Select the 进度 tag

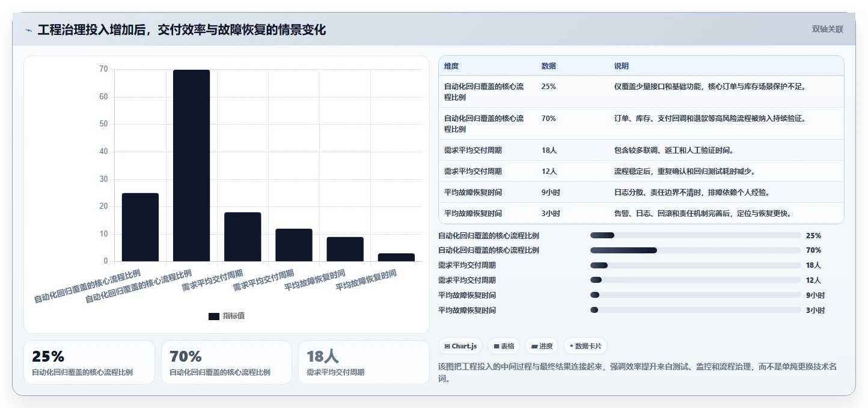pyautogui.click(x=542, y=346)
